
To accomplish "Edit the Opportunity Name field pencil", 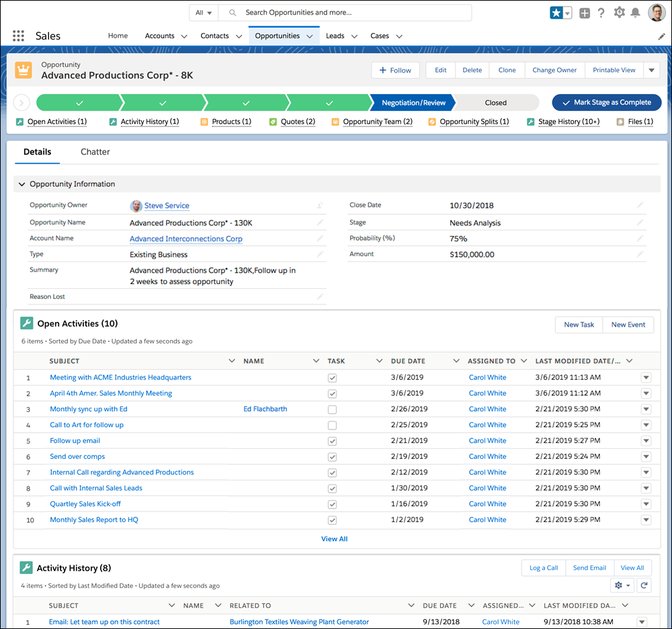I will (x=320, y=222).
